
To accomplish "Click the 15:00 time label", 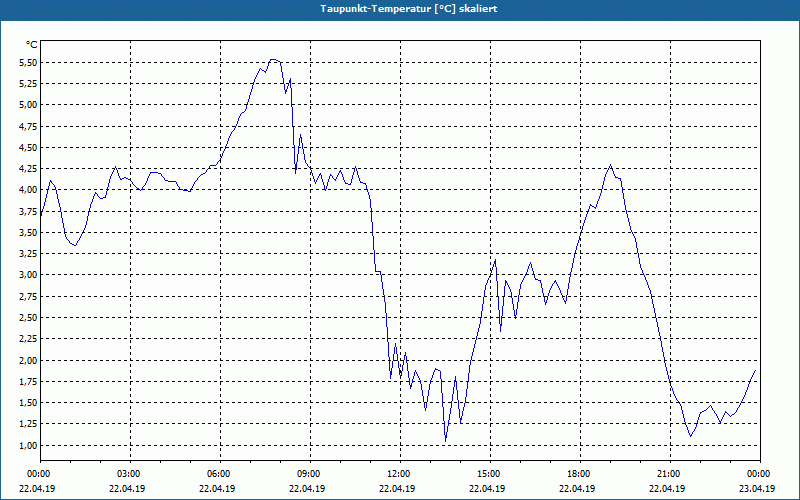I will (x=487, y=474).
